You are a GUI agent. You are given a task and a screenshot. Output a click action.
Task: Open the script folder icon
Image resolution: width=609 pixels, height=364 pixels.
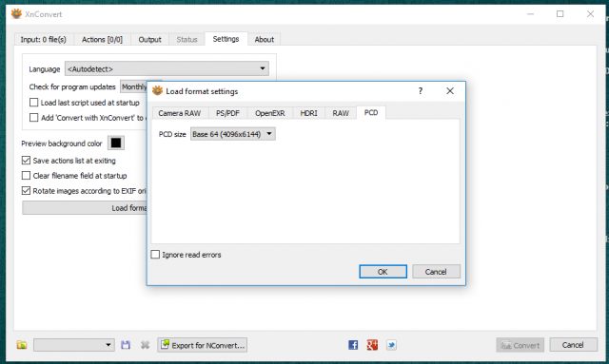(x=22, y=345)
